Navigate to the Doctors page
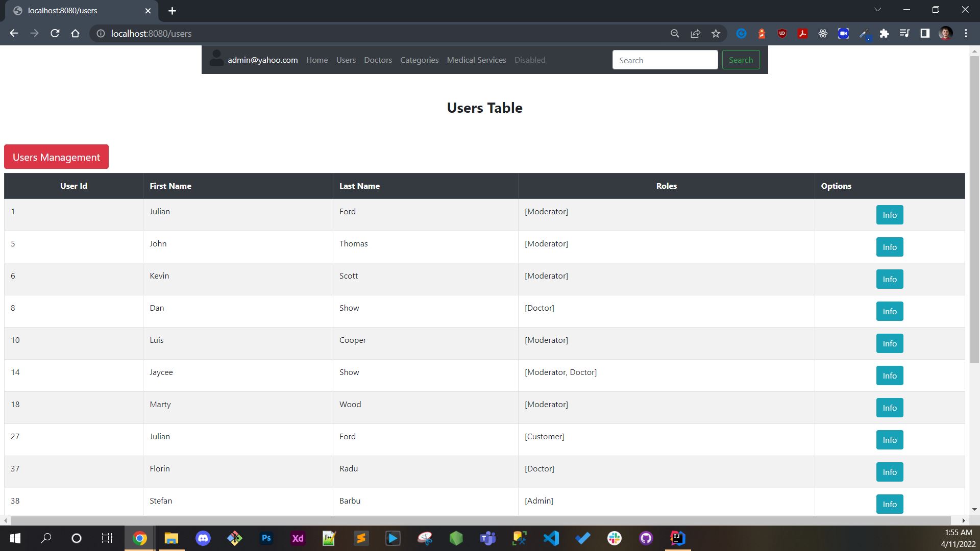980x551 pixels. tap(378, 60)
